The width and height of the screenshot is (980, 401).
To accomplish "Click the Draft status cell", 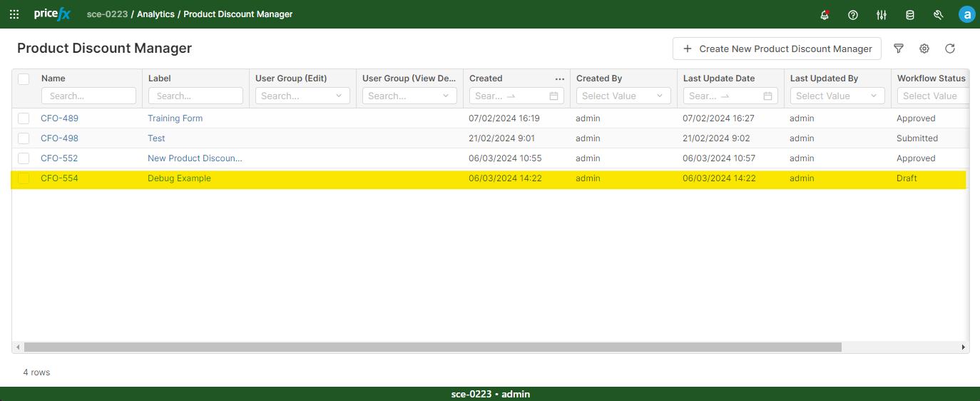I will tap(907, 178).
